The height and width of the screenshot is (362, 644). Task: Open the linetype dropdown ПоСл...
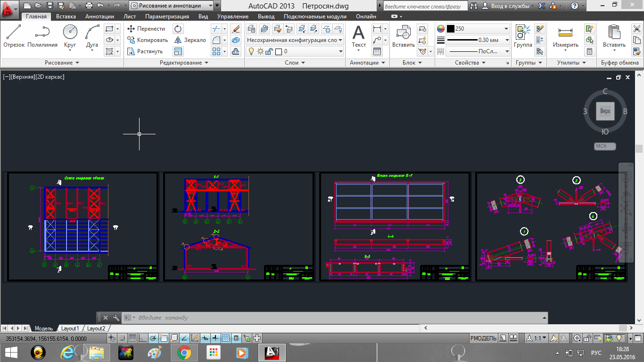pyautogui.click(x=478, y=51)
